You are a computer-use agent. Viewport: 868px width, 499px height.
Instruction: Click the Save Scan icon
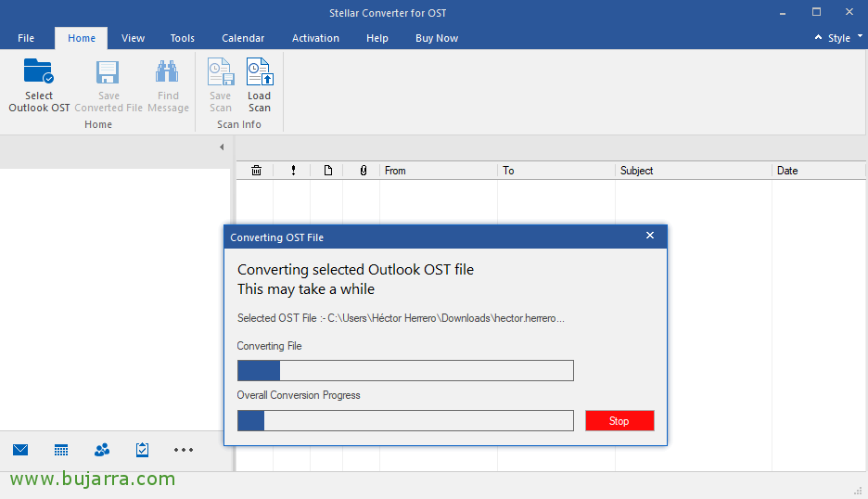[x=221, y=72]
